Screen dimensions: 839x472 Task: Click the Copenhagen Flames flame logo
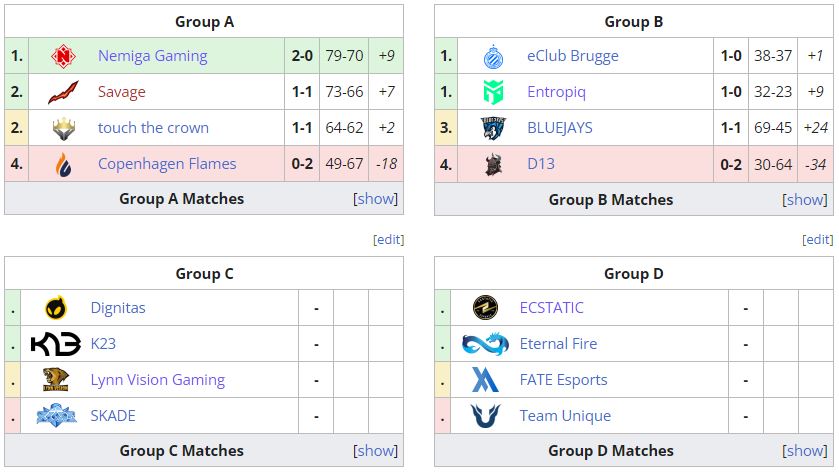[x=64, y=164]
